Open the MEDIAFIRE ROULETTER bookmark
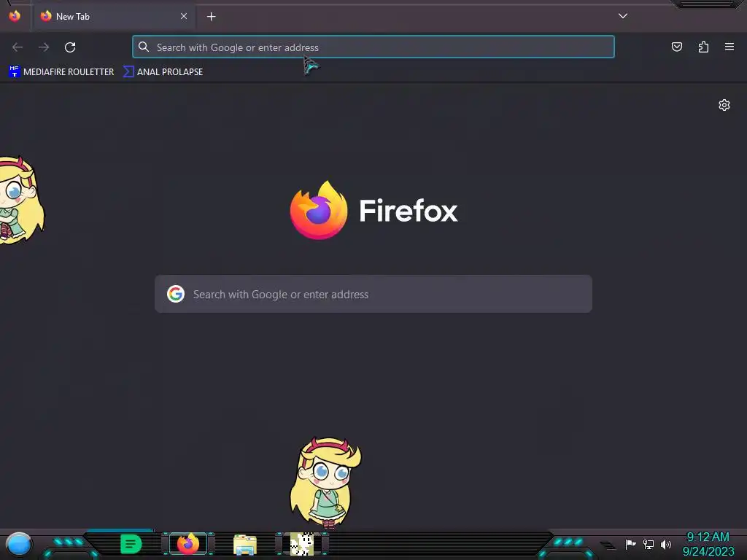747x560 pixels. [x=61, y=72]
